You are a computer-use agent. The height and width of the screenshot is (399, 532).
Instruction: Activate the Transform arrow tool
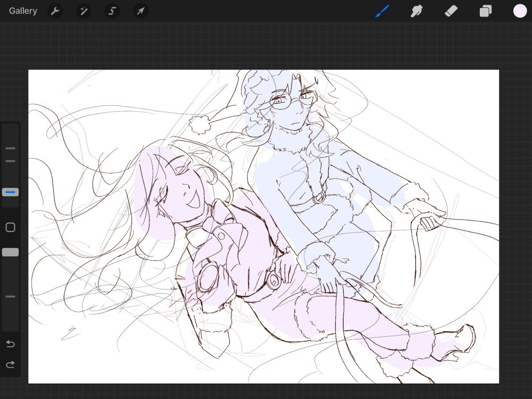(x=140, y=11)
